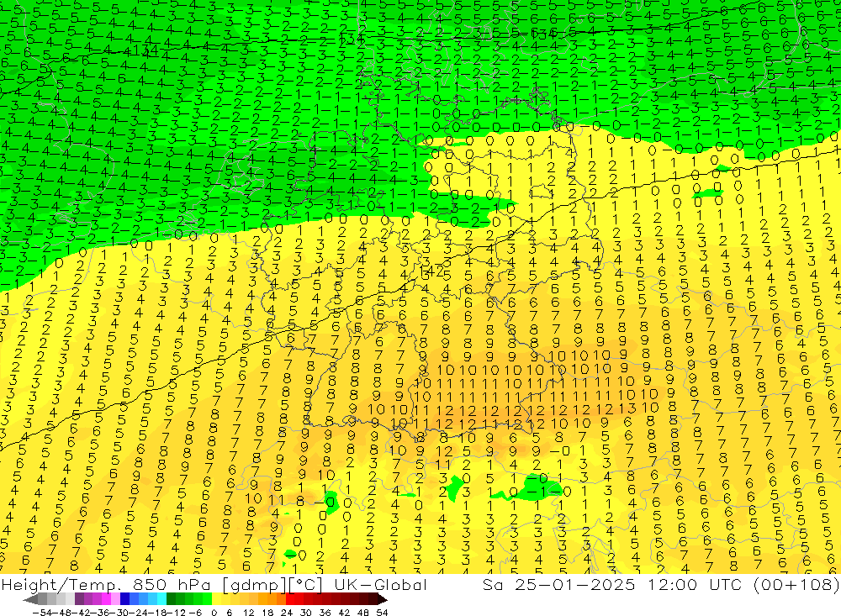Click the dark blue legend color swatch
Viewport: 841px width, 616px height.
124,599
